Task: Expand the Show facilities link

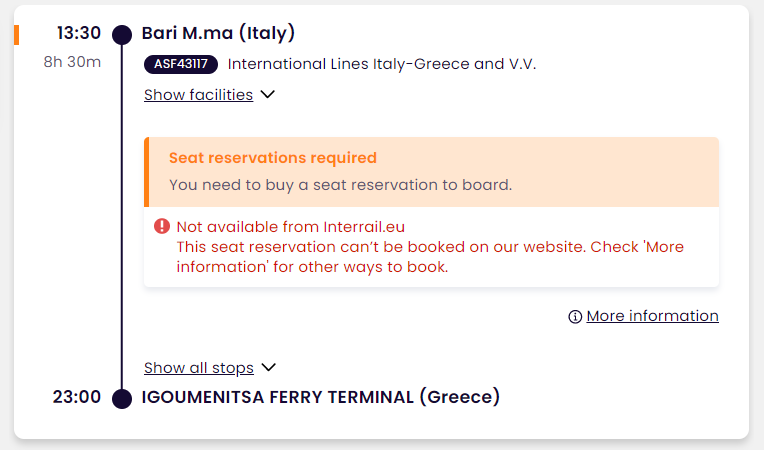Action: (198, 94)
